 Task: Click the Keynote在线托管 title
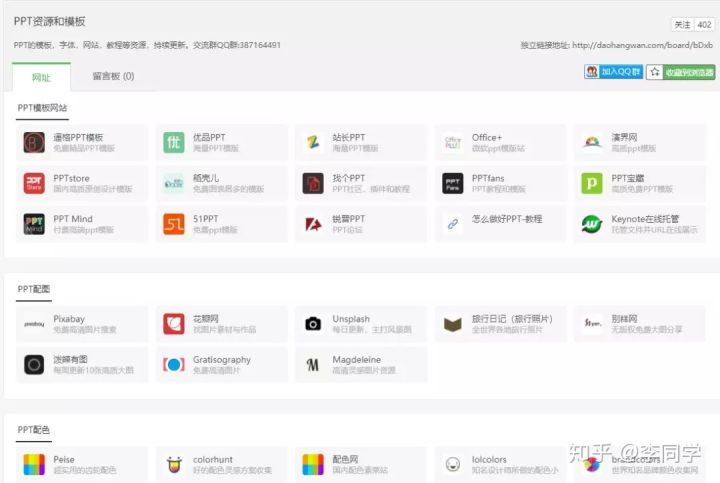click(x=645, y=219)
